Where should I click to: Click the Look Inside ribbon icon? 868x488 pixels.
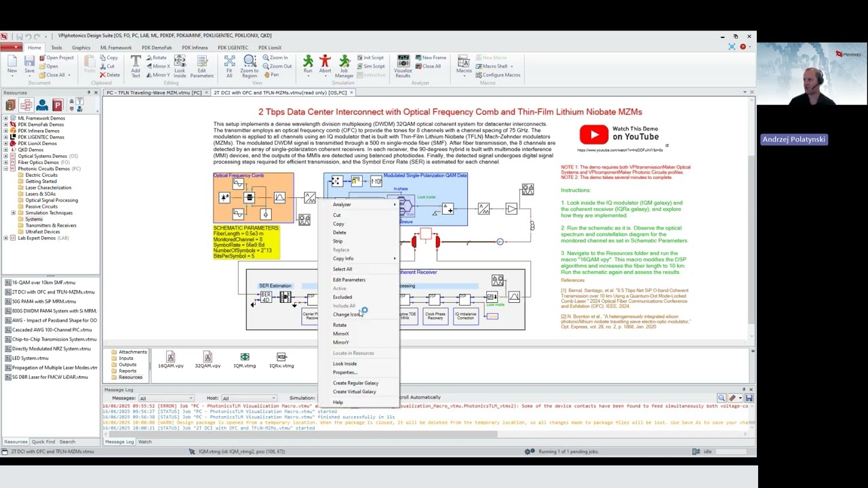(180, 66)
